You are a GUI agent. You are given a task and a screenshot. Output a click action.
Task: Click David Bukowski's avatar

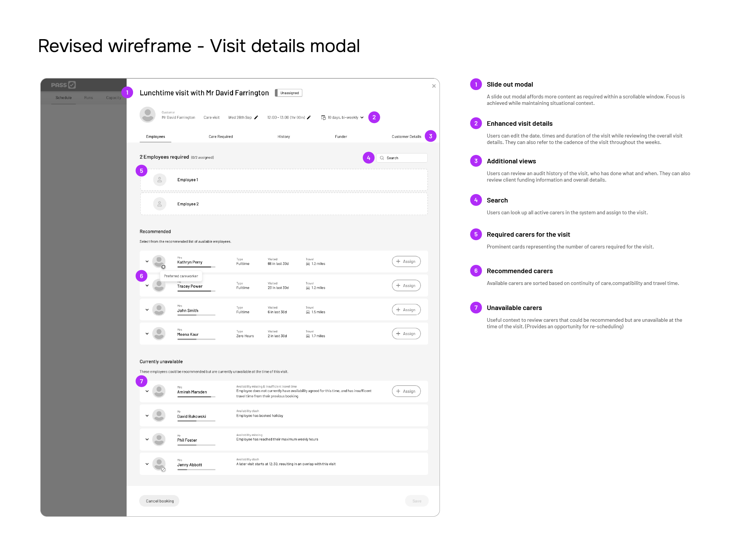[x=159, y=416]
